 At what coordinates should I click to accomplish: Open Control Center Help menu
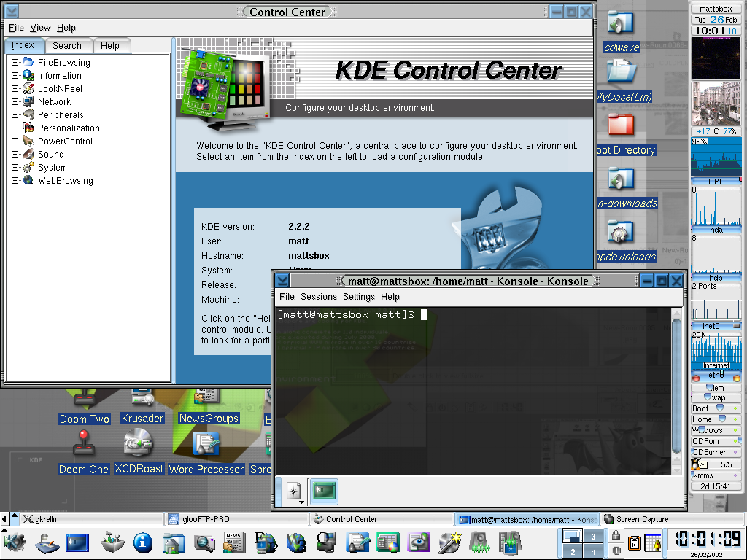[66, 28]
